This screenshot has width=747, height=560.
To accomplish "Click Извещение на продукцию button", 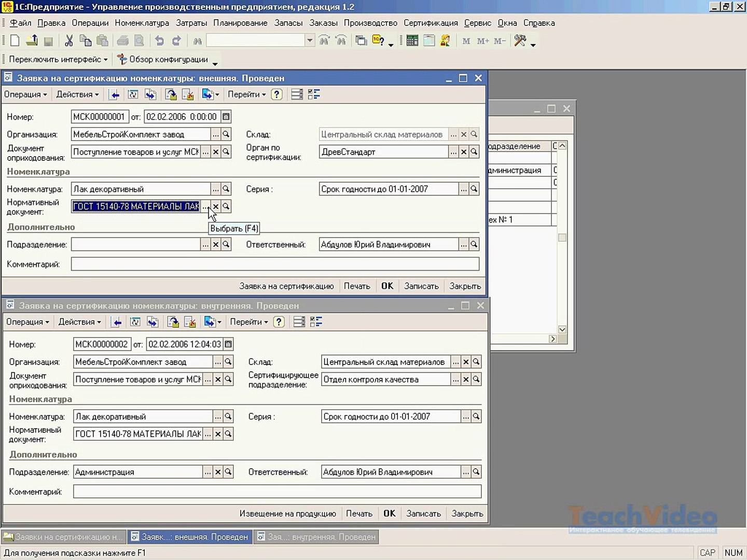I will [x=287, y=514].
